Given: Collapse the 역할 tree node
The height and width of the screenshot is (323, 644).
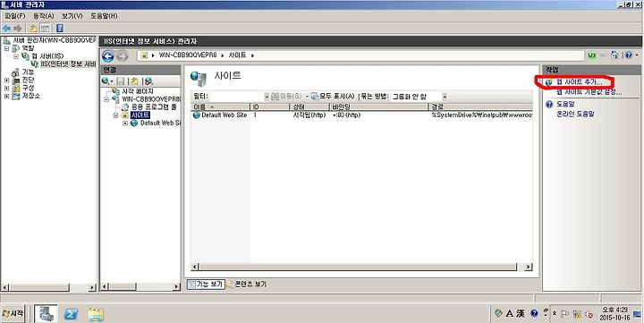Looking at the screenshot, I should [7, 48].
